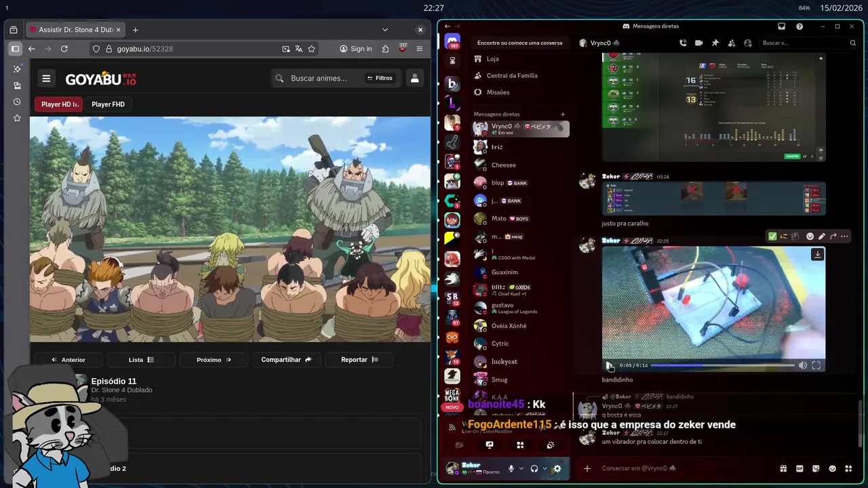Go to Anterior episode
The image size is (868, 488).
tap(68, 360)
